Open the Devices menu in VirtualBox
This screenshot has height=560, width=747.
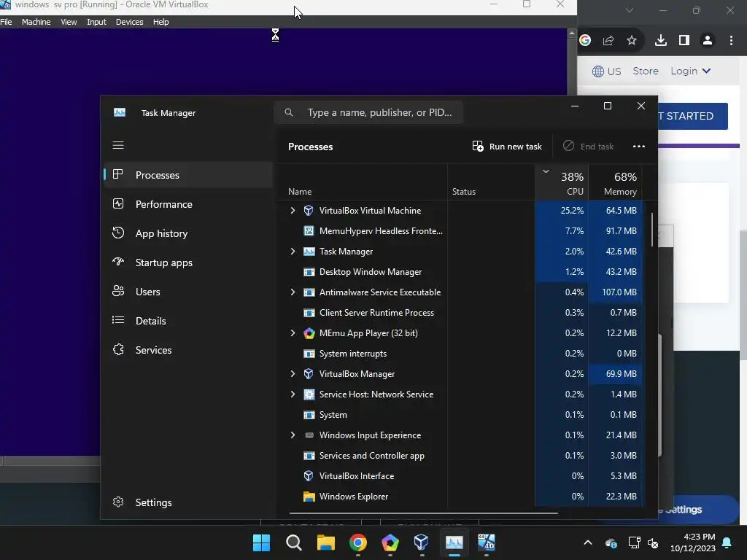[130, 22]
